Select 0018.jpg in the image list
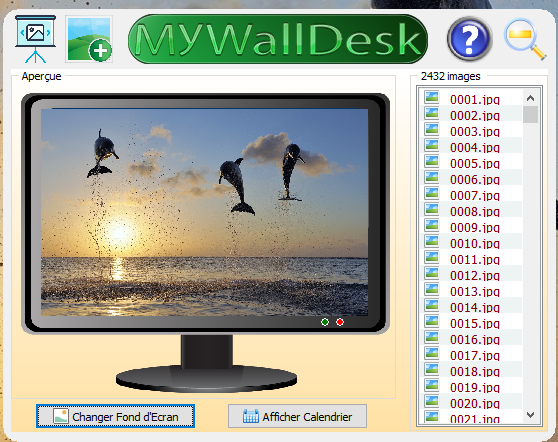Viewport: 558px width, 442px height. (x=475, y=372)
